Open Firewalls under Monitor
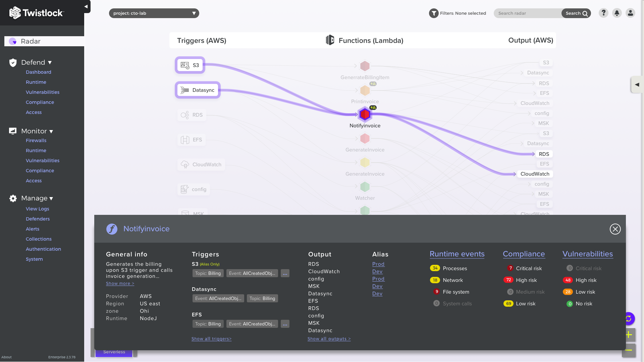The height and width of the screenshot is (362, 644). coord(36,140)
